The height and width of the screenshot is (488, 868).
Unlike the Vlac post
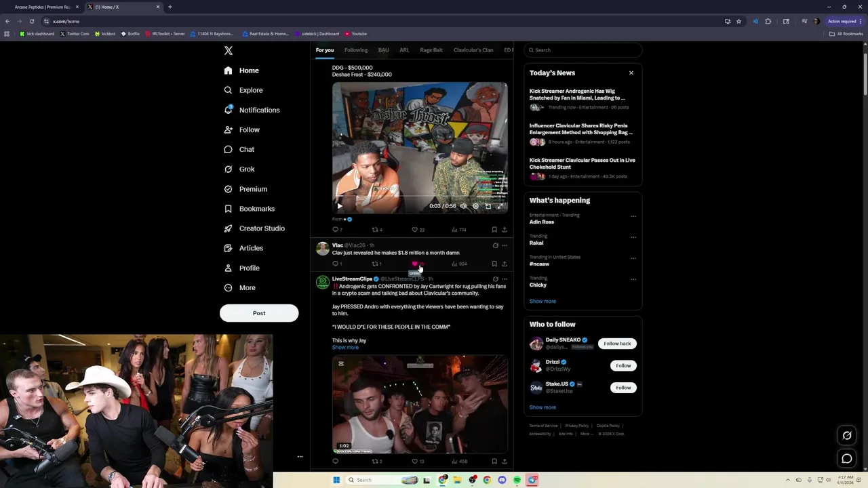(x=417, y=264)
